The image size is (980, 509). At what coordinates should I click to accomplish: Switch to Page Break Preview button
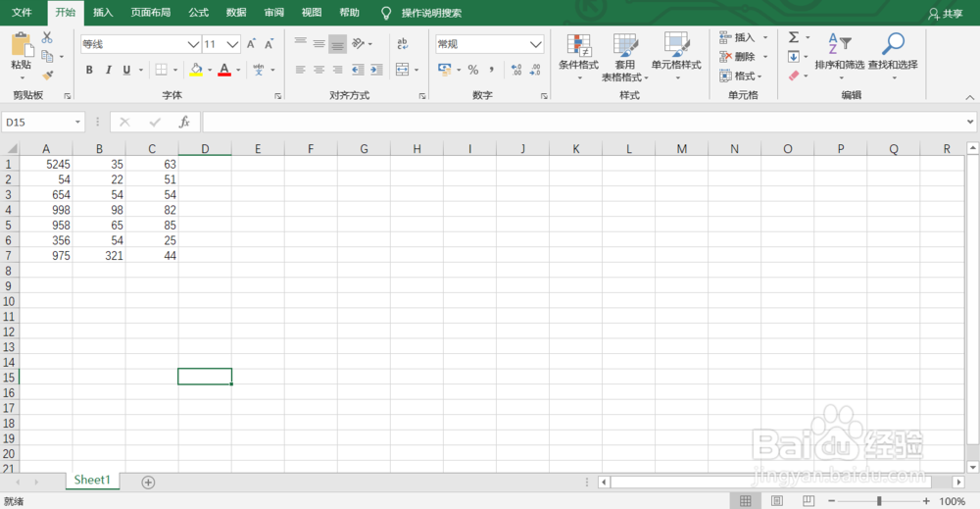[808, 501]
